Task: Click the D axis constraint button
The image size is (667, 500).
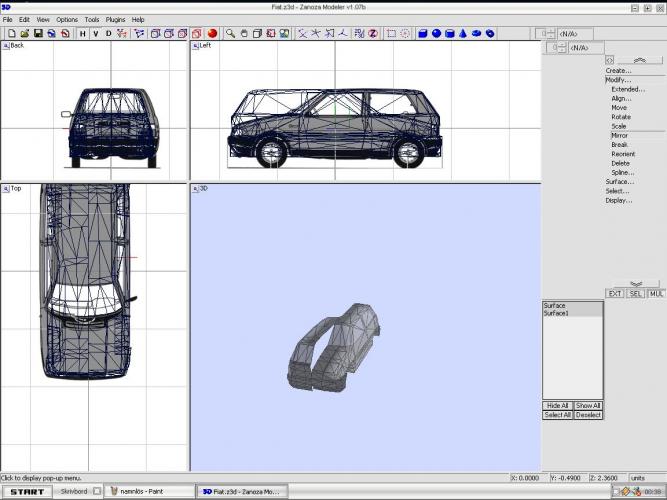Action: (x=108, y=33)
